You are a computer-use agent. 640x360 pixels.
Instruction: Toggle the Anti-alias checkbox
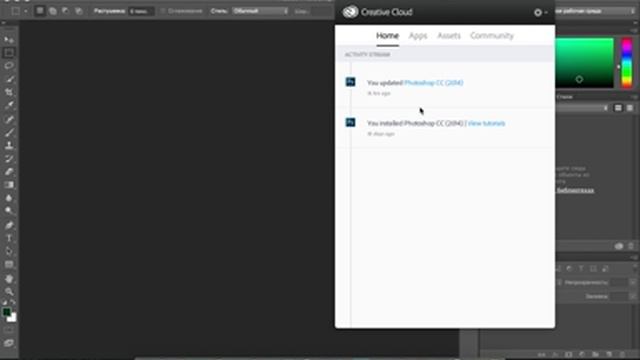[163, 11]
